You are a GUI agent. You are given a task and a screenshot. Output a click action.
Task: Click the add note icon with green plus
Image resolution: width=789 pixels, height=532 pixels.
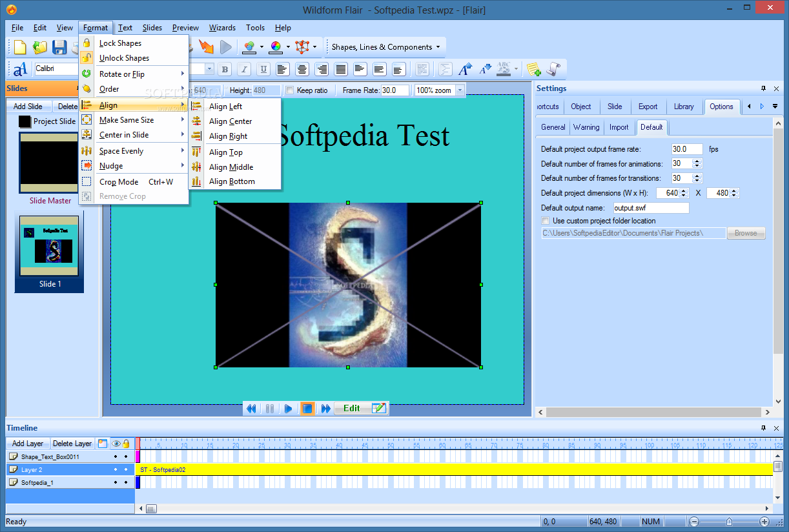click(x=533, y=69)
